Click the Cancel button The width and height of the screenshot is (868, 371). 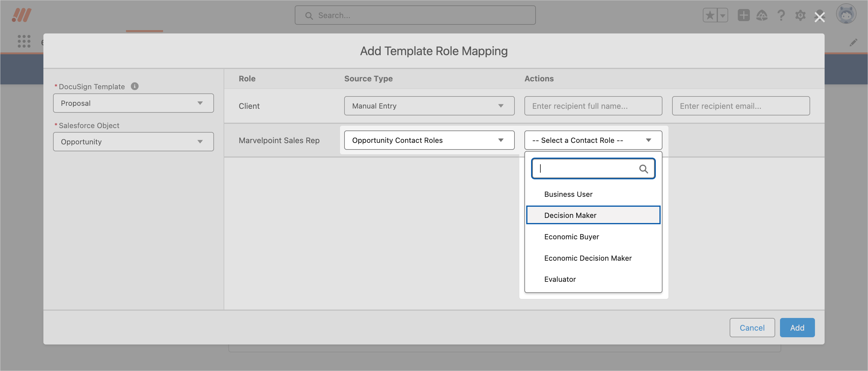(x=752, y=328)
